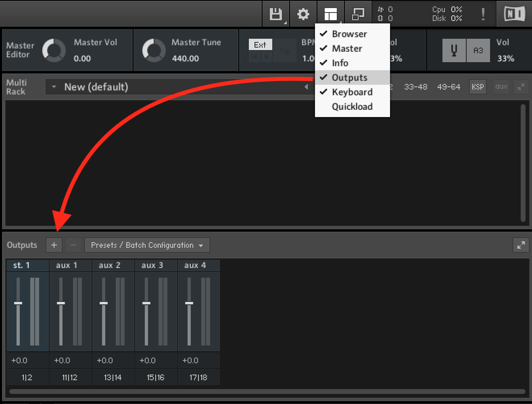Click the workspace panel layout icon
Screen dimensions: 532x404
[x=331, y=13]
